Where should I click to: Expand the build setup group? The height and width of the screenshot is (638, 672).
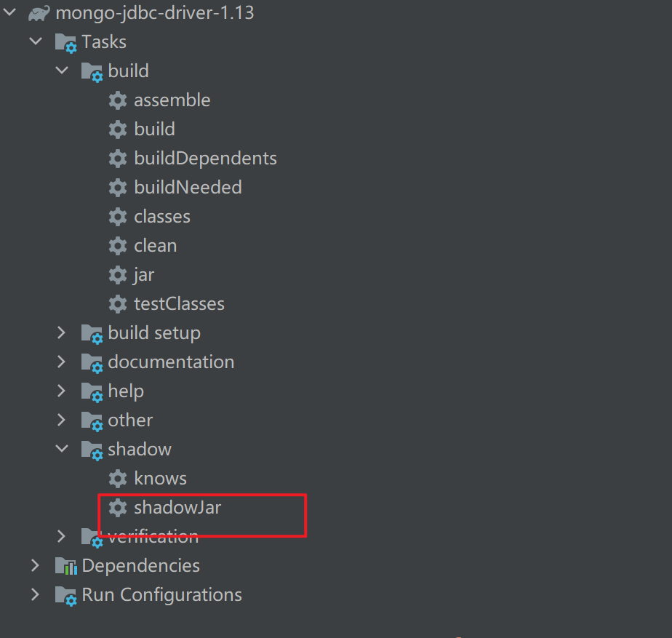point(62,332)
